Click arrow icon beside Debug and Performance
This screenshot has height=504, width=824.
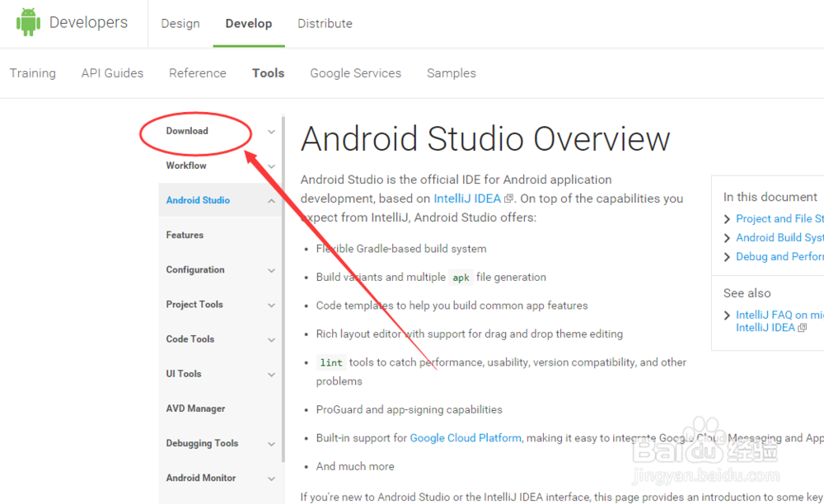point(727,257)
